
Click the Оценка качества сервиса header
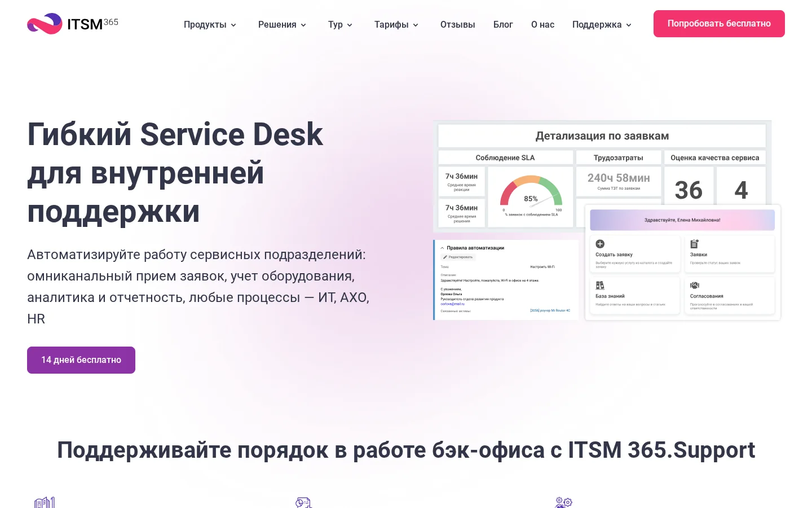tap(715, 157)
